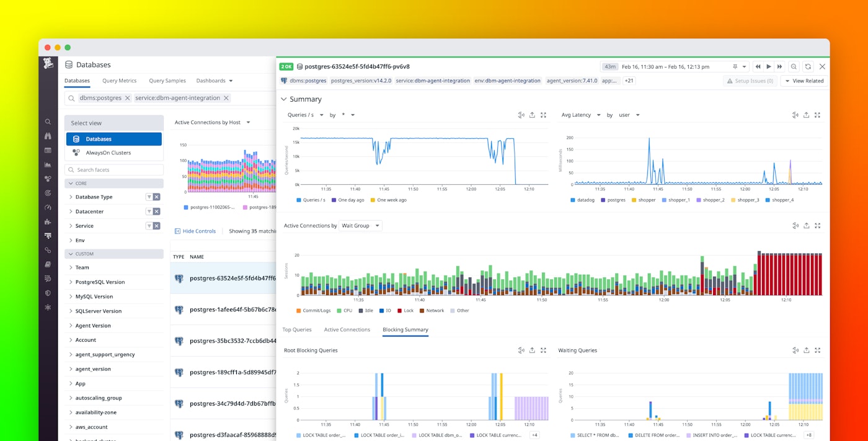Export the Queries/s chart via upload icon
This screenshot has width=868, height=441.
tap(532, 115)
